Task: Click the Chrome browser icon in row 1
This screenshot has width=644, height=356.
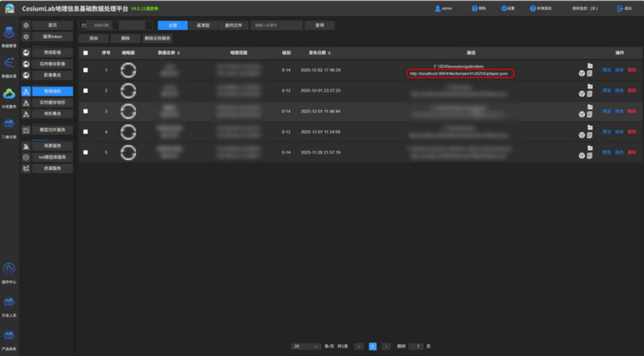Action: 581,73
